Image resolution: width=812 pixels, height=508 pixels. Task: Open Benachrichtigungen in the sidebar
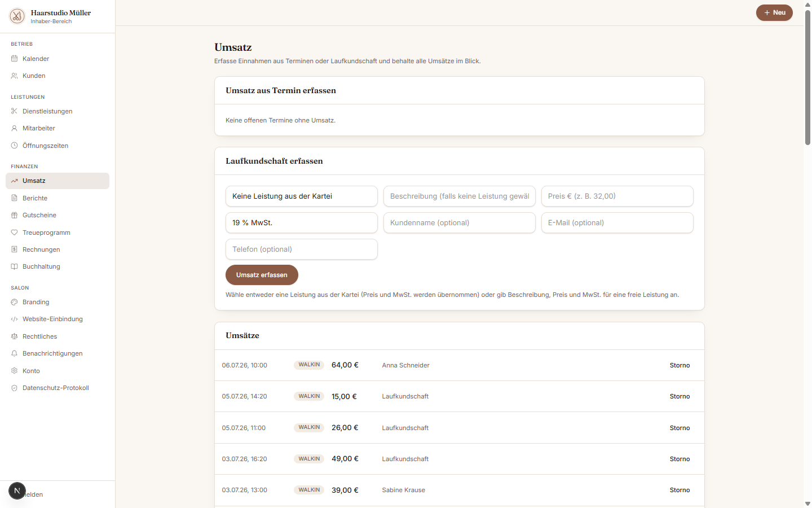(58, 353)
